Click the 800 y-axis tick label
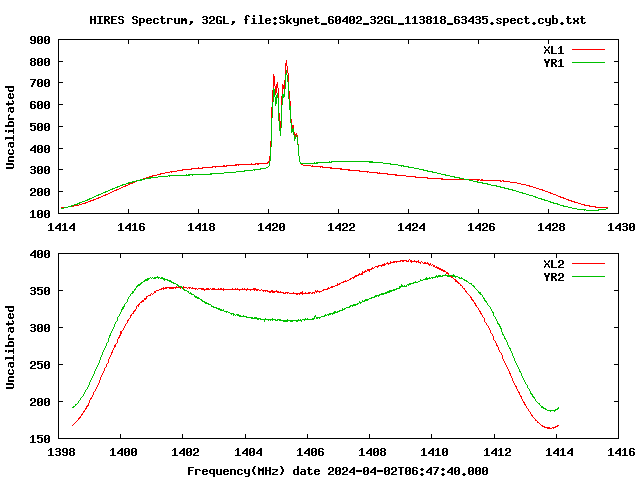This screenshot has width=640, height=480. [x=40, y=62]
